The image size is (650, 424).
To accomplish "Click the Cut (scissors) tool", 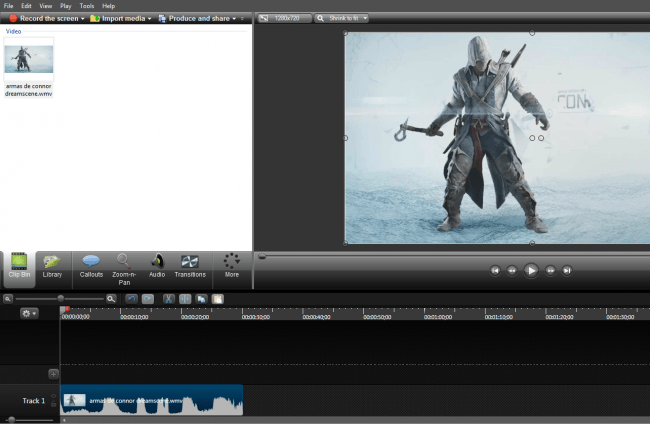I will pyautogui.click(x=168, y=299).
